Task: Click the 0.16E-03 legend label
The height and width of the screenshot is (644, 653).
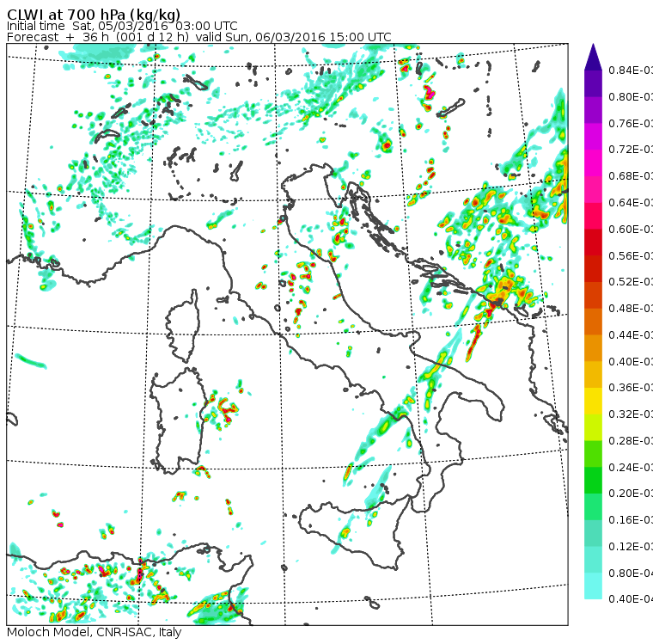Action: (631, 520)
